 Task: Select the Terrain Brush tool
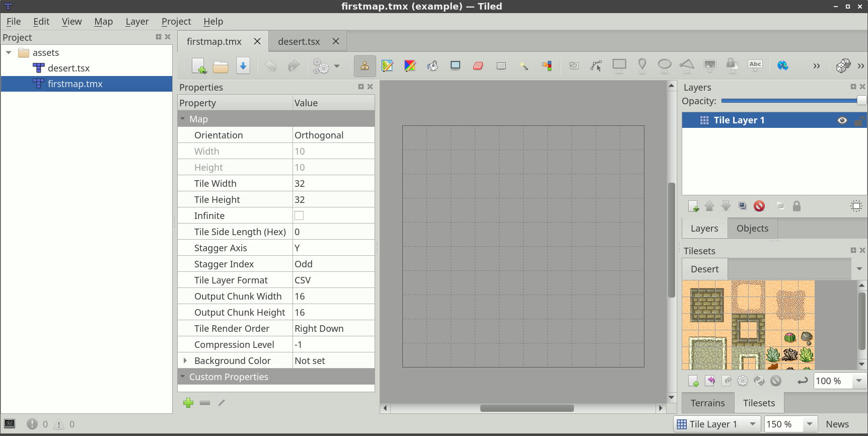pos(387,66)
